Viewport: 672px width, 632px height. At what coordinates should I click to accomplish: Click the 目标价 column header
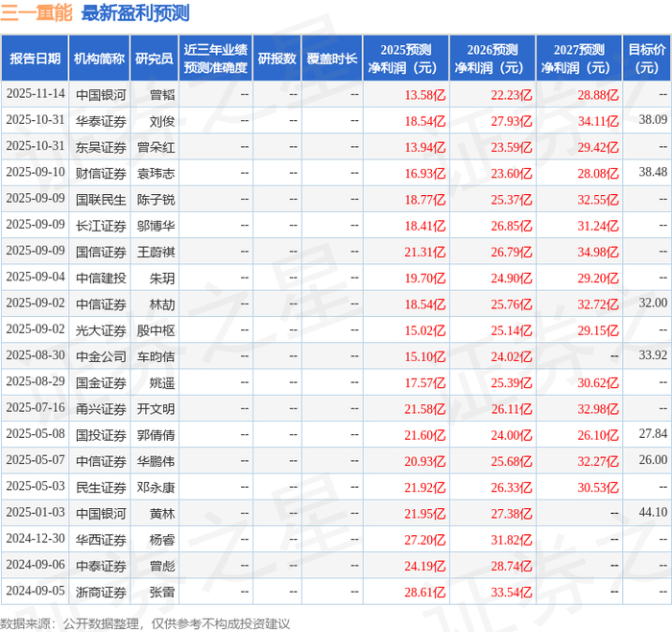647,59
